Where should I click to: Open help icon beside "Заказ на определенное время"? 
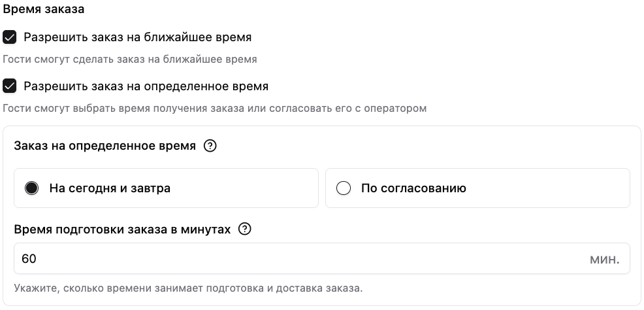coord(210,146)
